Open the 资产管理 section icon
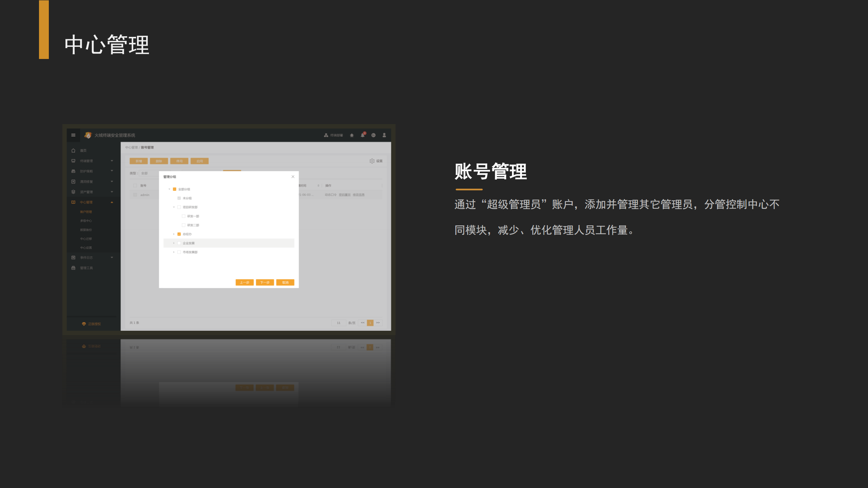This screenshot has height=488, width=868. [x=73, y=192]
